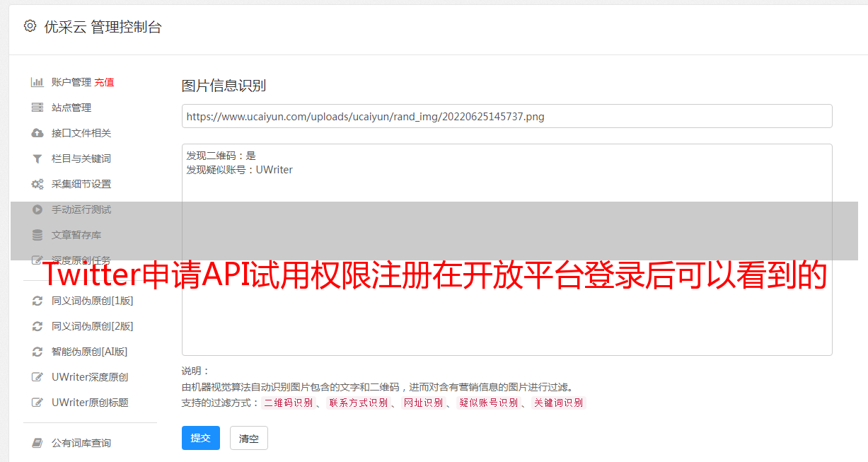The width and height of the screenshot is (868, 462).
Task: Click the recognition result text area
Action: (x=507, y=249)
